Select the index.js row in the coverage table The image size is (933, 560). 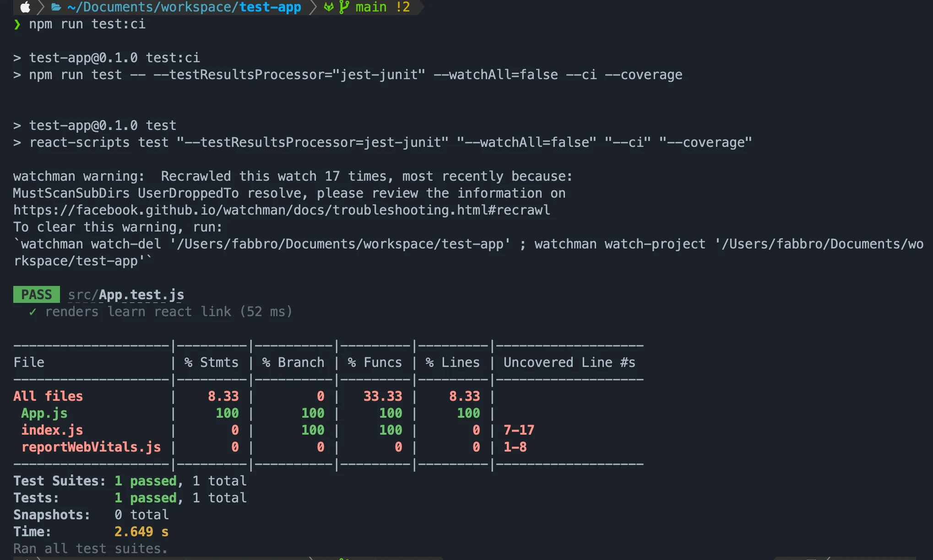[52, 430]
